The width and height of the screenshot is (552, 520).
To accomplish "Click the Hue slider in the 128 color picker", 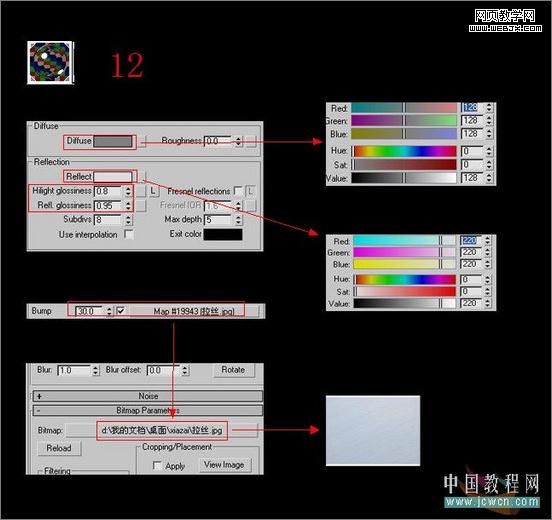I will coord(404,151).
